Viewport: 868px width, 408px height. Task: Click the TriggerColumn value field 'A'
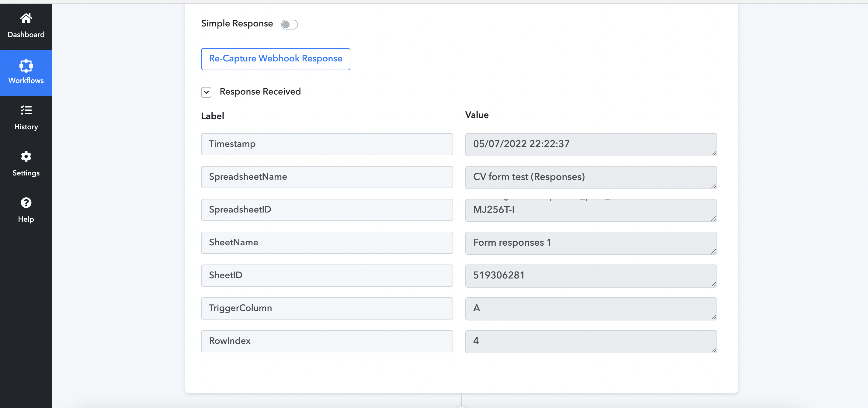591,309
